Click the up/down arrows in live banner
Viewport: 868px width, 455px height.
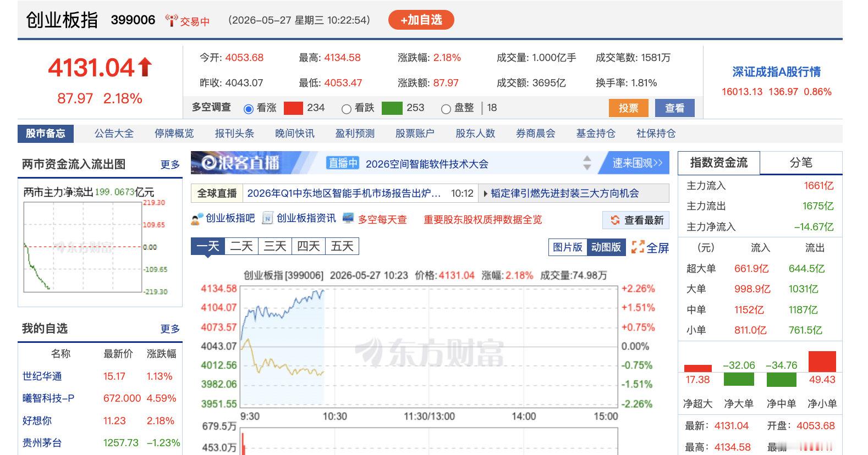(587, 163)
